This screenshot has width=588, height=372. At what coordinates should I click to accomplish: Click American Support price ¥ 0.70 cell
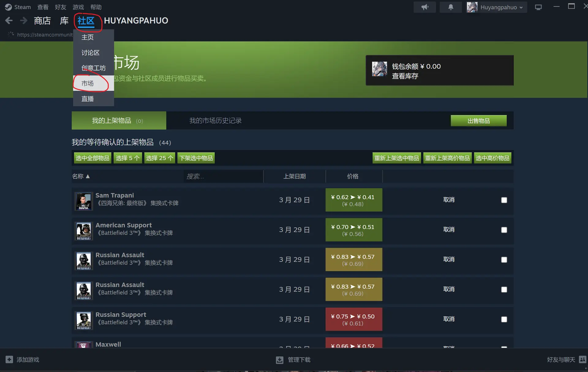[x=354, y=230]
